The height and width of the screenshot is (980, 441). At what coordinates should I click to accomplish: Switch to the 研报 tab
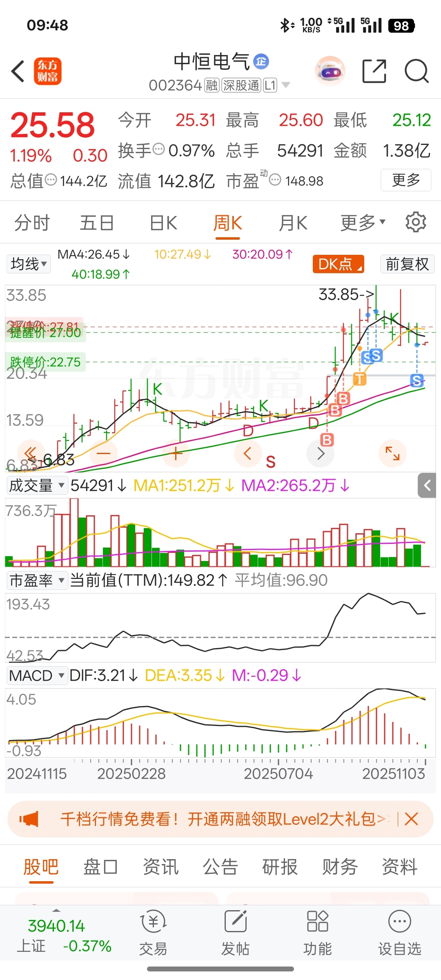click(x=280, y=866)
